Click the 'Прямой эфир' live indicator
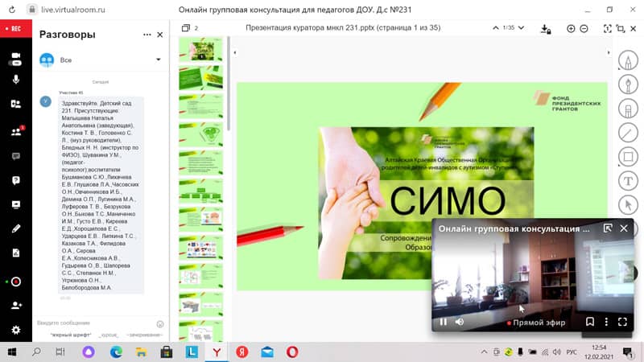Image resolution: width=644 pixels, height=362 pixels. click(536, 323)
